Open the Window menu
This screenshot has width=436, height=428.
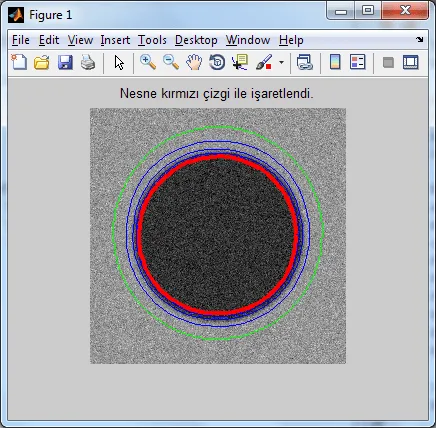tap(248, 40)
